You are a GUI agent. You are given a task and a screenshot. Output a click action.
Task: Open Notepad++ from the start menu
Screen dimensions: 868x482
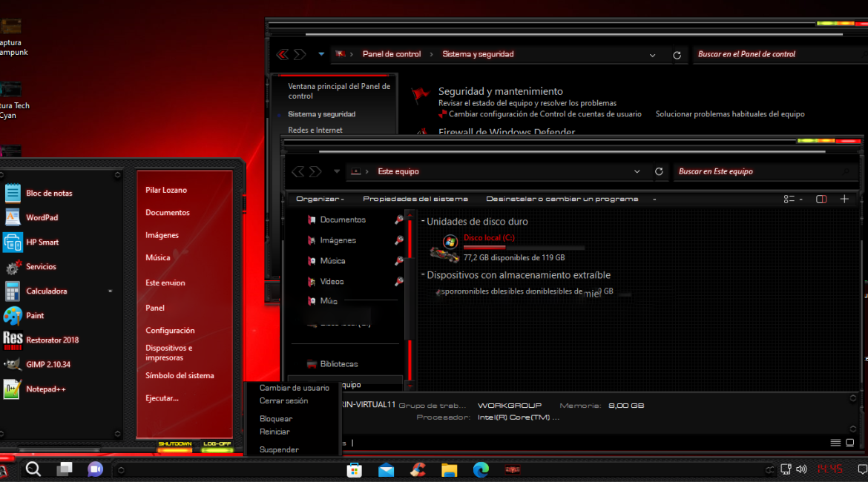[x=45, y=389]
